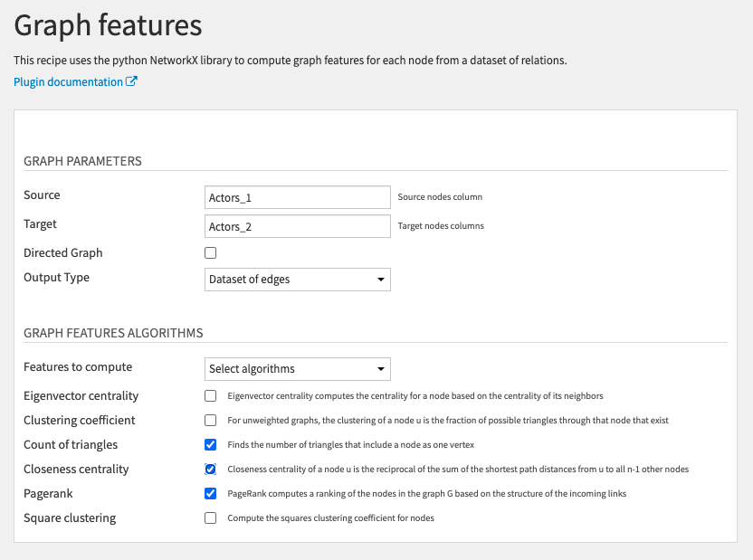The image size is (753, 560).
Task: Tick the Square clustering checkbox
Action: click(211, 518)
